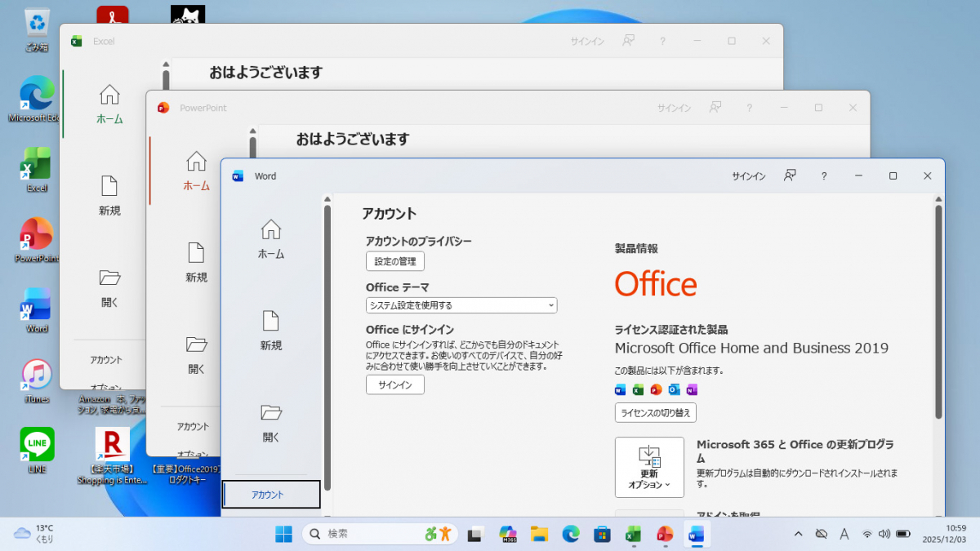Click help icon in PowerPoint title bar
This screenshot has width=980, height=551.
(x=750, y=108)
